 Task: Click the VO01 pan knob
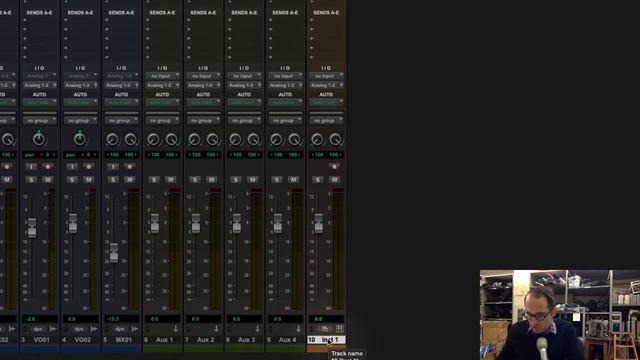[x=39, y=139]
